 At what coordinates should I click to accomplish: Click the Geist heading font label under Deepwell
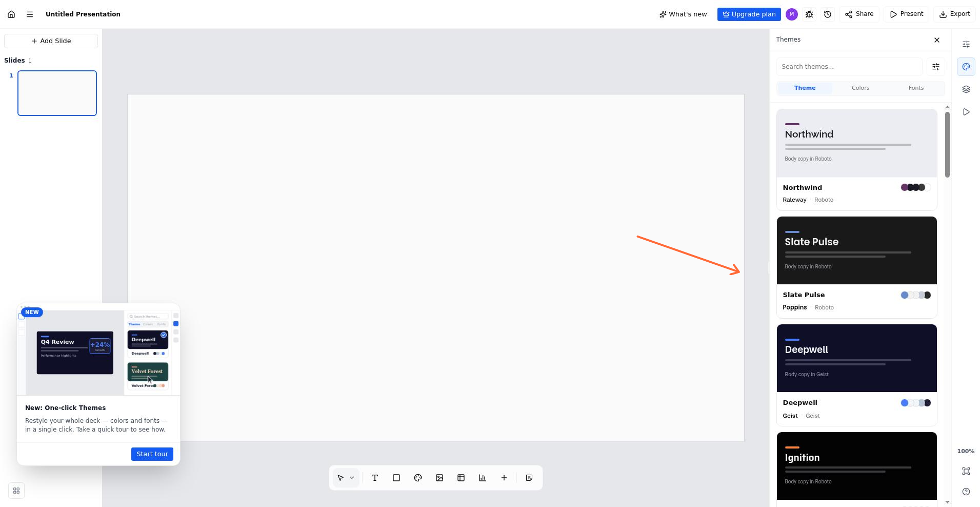coord(790,416)
